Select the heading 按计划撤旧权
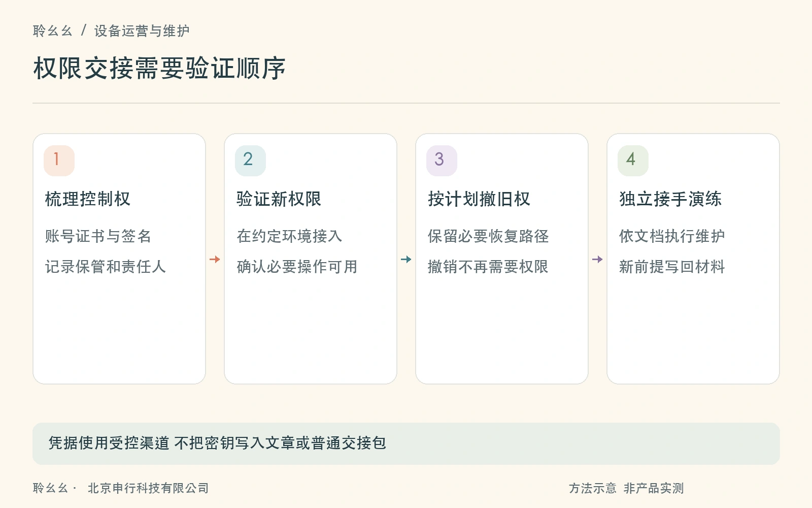This screenshot has width=812, height=508. point(479,199)
